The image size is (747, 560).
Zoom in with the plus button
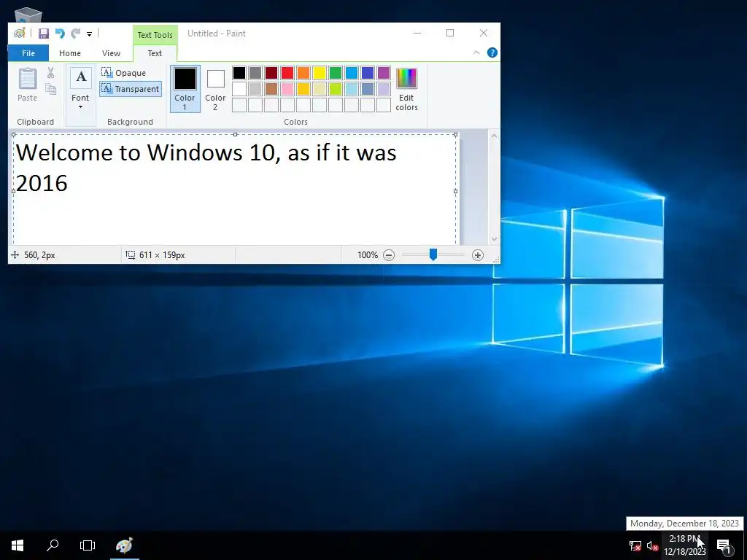point(478,255)
